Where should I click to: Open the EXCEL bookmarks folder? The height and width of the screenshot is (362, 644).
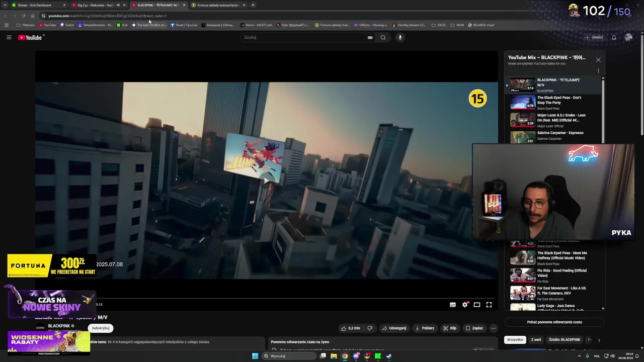439,25
